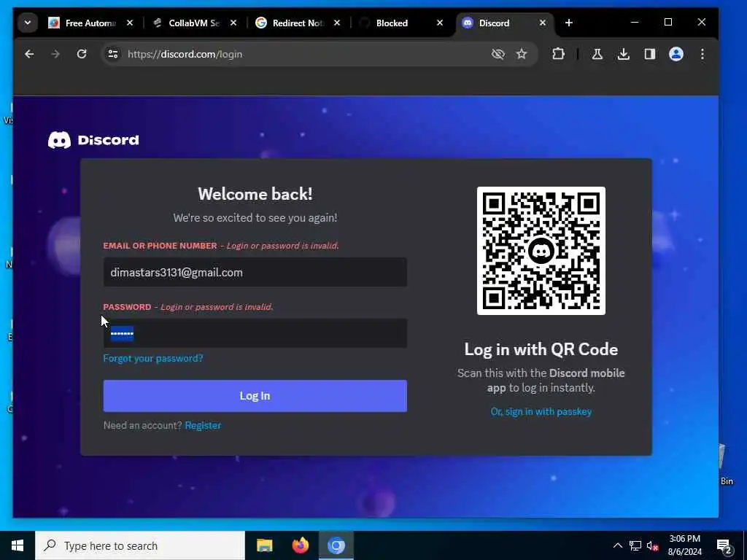Click the Log In button

tap(255, 396)
